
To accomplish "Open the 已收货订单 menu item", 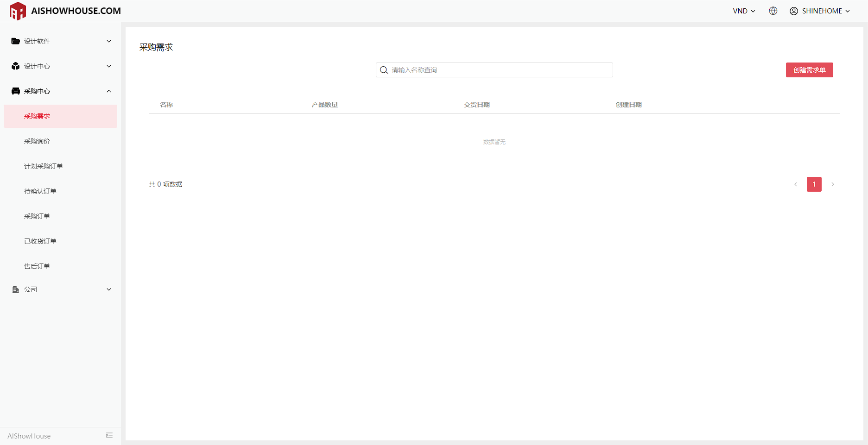I will pyautogui.click(x=60, y=241).
